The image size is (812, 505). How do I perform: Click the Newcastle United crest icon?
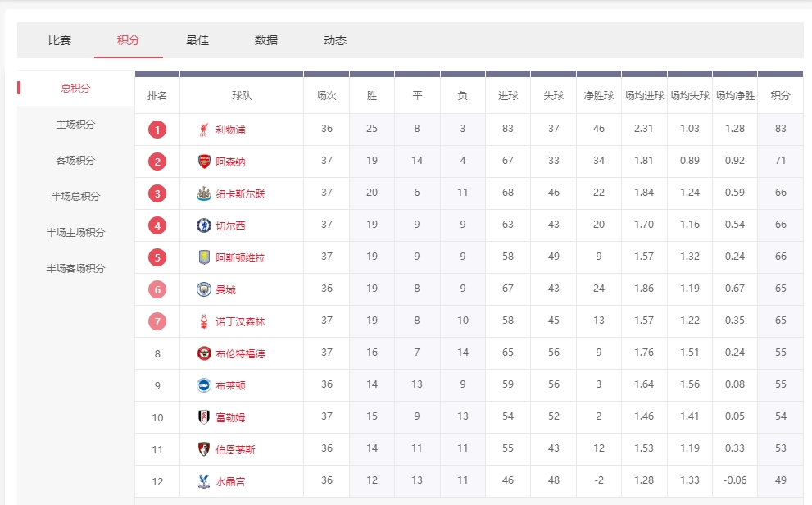203,193
